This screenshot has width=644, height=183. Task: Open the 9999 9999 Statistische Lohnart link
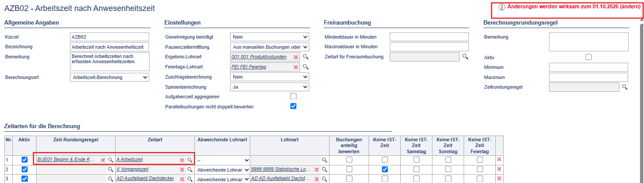281,169
